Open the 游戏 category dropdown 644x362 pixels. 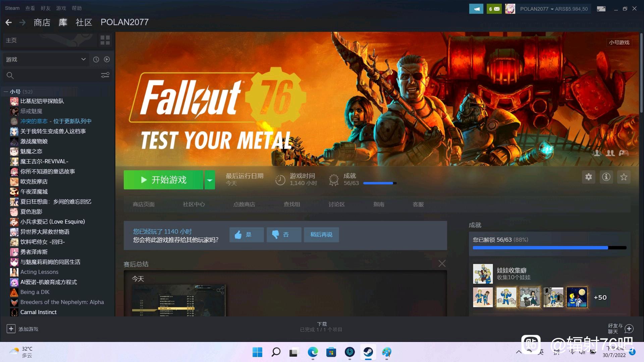point(46,59)
